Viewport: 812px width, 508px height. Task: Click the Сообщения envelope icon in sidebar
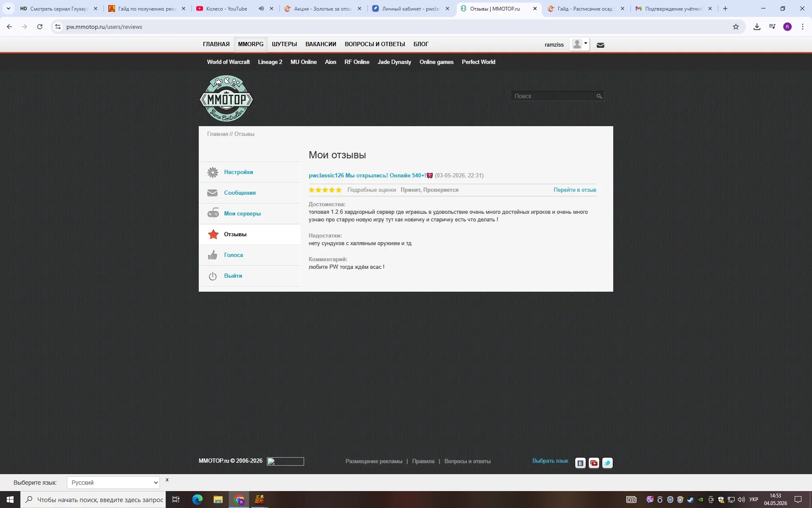pyautogui.click(x=212, y=193)
